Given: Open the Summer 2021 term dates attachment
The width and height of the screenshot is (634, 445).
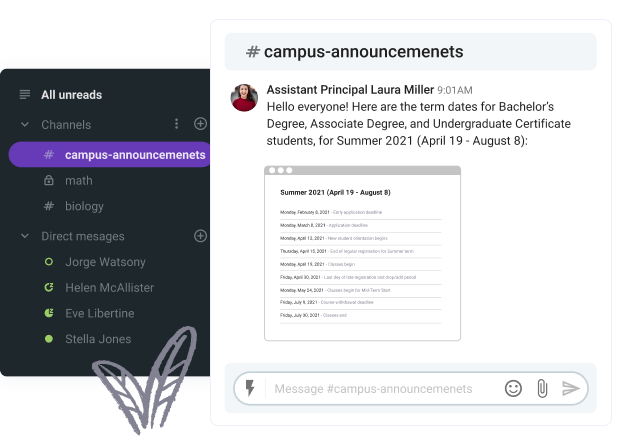Looking at the screenshot, I should [362, 253].
